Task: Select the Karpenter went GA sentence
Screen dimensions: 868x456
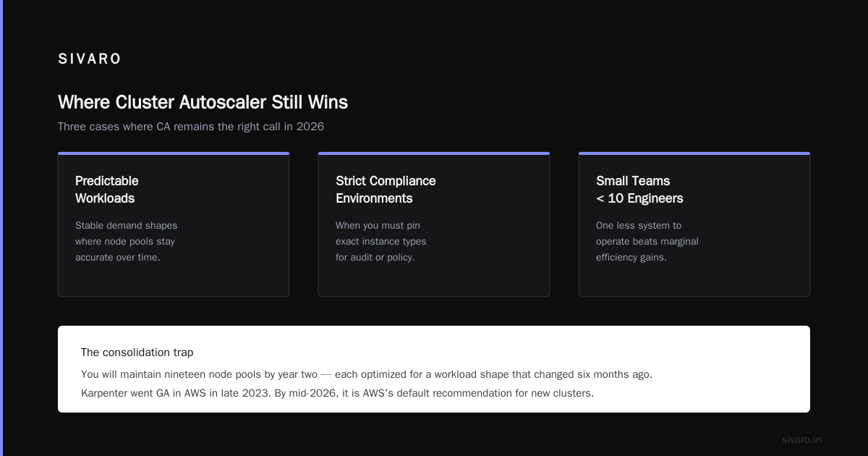Action: [337, 394]
